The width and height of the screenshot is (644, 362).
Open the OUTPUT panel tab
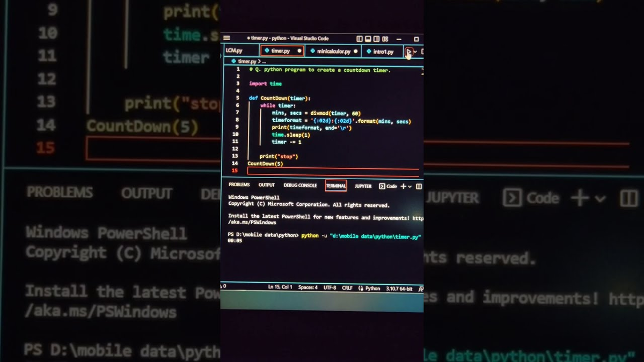click(x=267, y=185)
